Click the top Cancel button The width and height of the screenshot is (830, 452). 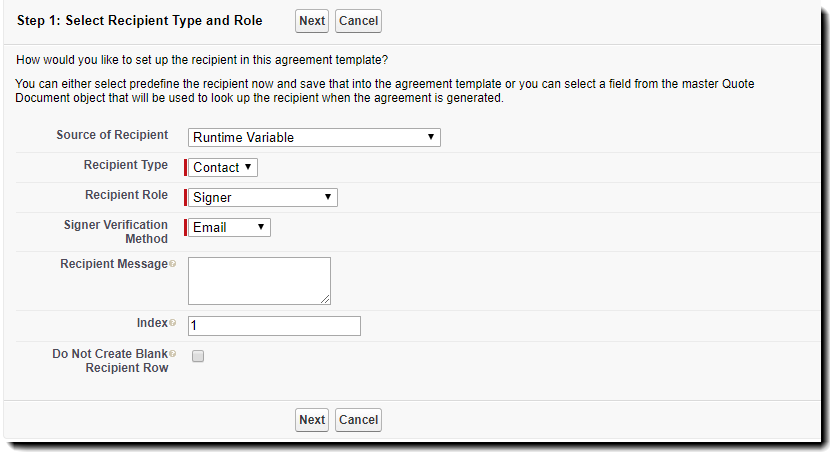coord(358,21)
